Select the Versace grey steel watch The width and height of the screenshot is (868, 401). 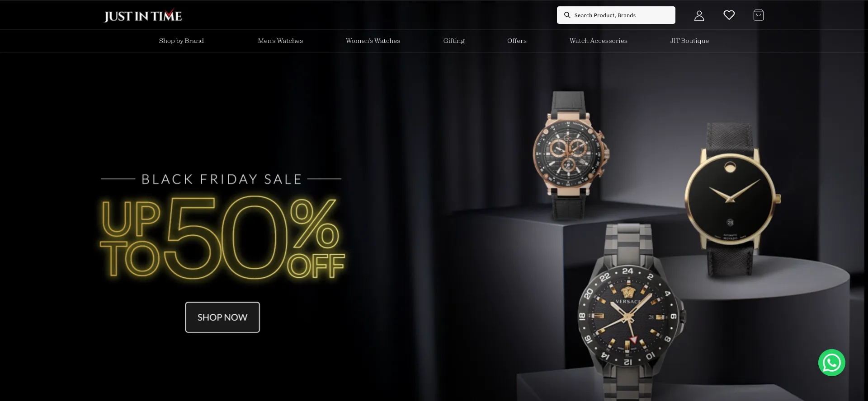point(630,312)
